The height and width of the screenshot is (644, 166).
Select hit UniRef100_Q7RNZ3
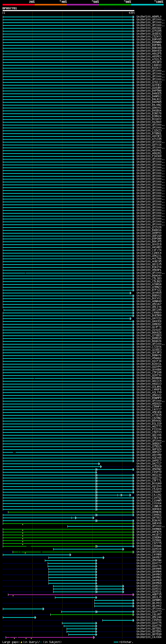click(x=149, y=287)
